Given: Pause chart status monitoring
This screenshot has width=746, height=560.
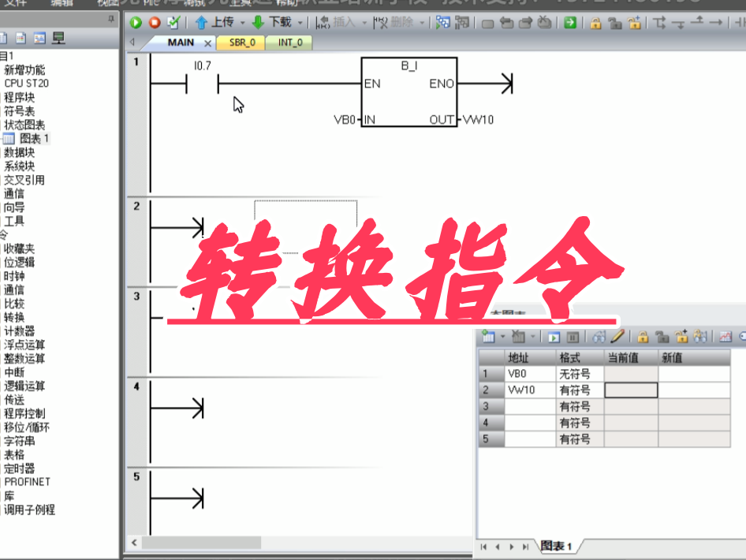Looking at the screenshot, I should point(573,337).
